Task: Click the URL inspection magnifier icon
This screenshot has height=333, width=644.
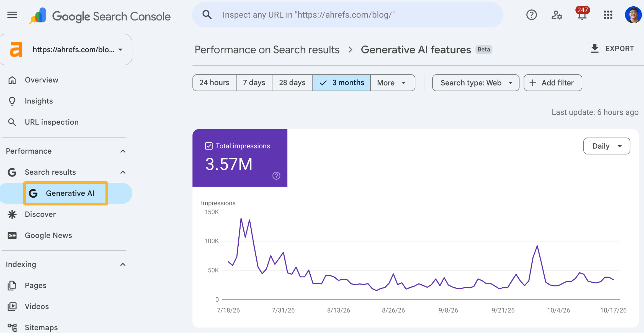Action: tap(12, 122)
